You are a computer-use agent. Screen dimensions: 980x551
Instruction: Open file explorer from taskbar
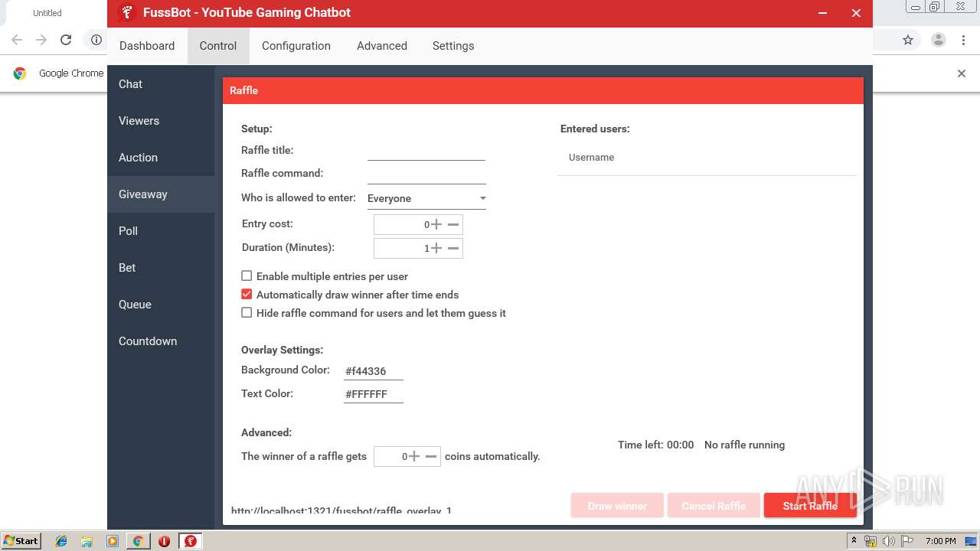click(87, 541)
